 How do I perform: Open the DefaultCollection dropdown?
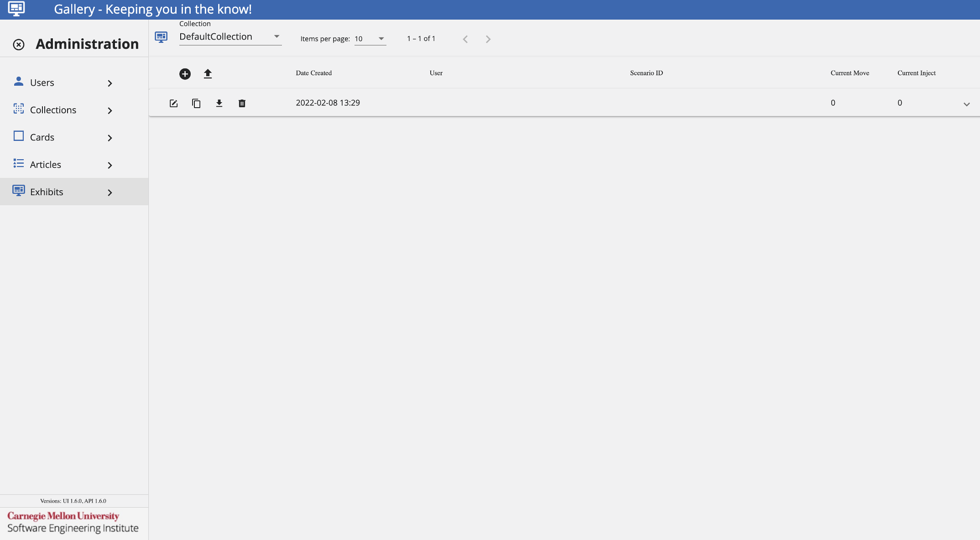point(230,37)
